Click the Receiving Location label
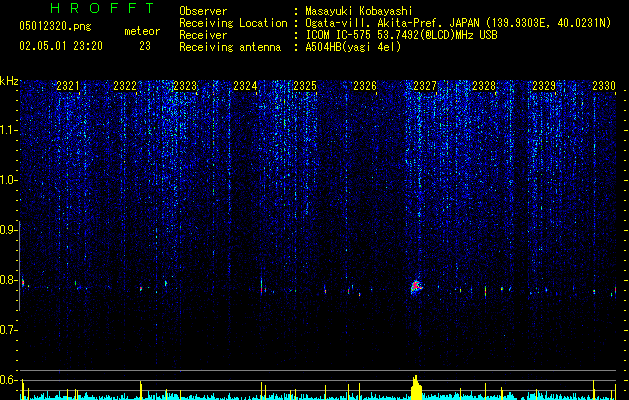The image size is (629, 400). point(233,23)
